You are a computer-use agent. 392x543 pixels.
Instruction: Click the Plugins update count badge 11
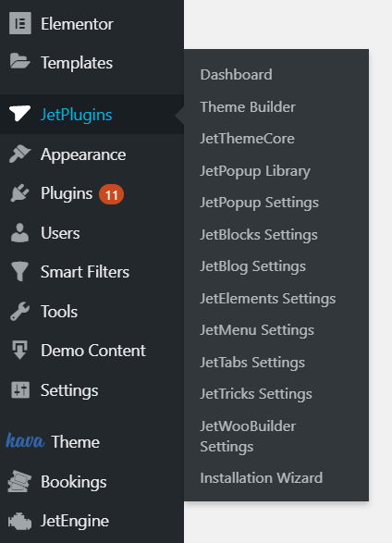pyautogui.click(x=111, y=194)
